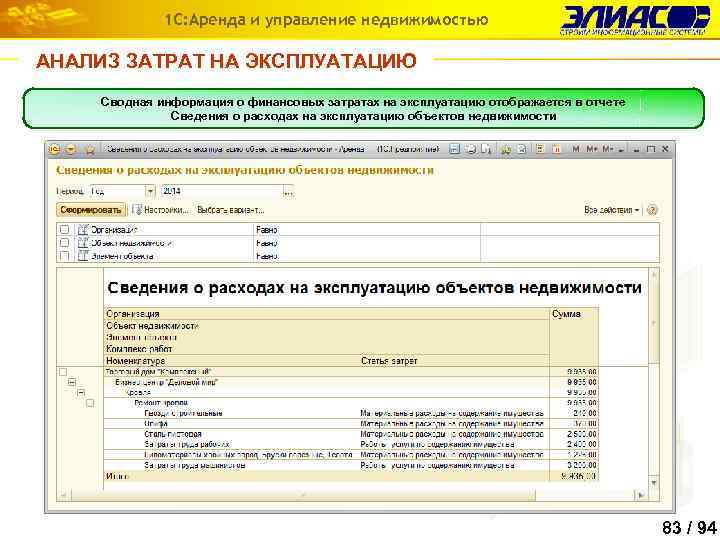Collapse the Торговый дом group level box
The width and height of the screenshot is (720, 540).
(63, 372)
